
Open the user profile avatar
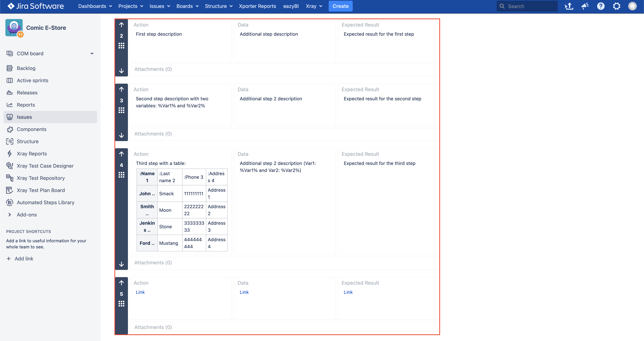click(632, 6)
